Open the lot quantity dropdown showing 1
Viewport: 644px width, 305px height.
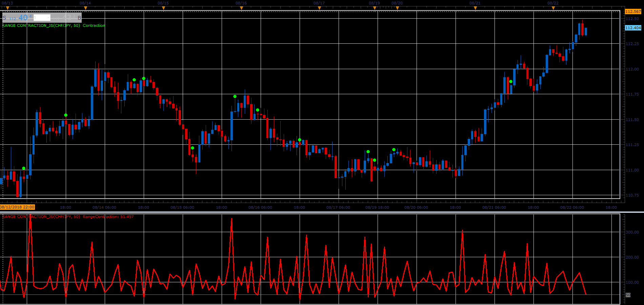click(42, 18)
